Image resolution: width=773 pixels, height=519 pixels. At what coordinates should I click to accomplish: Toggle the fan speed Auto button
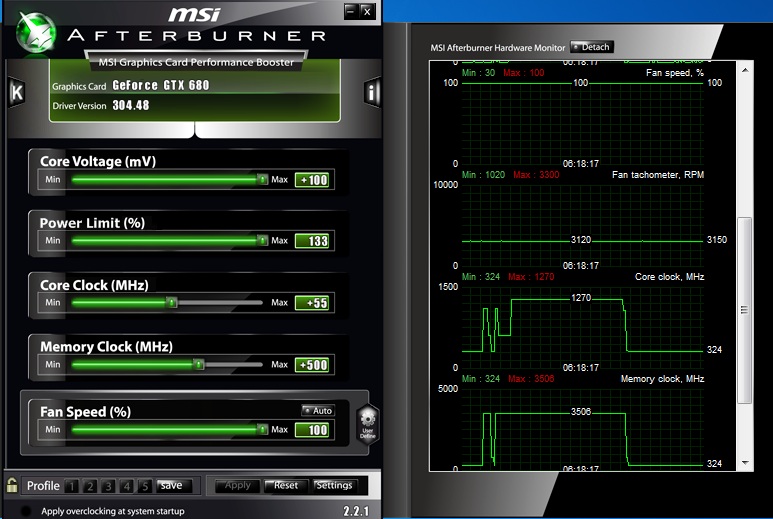[x=317, y=410]
